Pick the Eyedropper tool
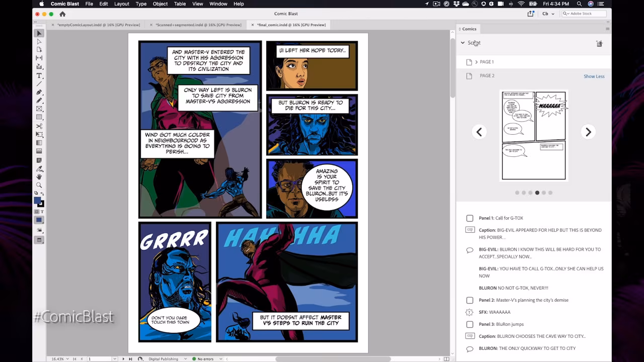 39,168
